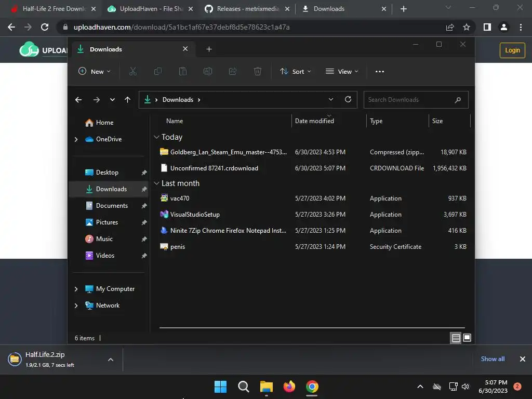Close the Chrome downloads bar

point(523,359)
